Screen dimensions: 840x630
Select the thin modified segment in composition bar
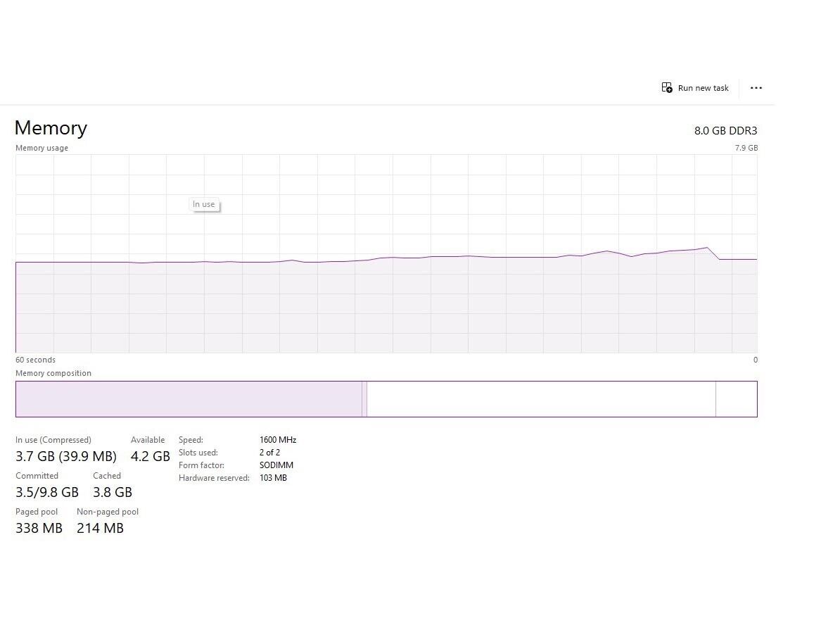pyautogui.click(x=364, y=399)
